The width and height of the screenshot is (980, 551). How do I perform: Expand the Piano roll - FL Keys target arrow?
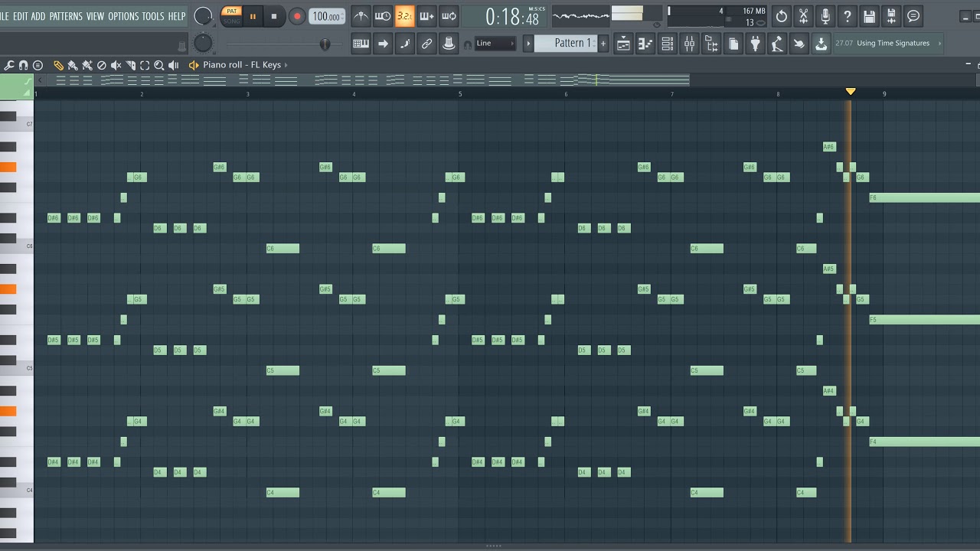click(286, 65)
